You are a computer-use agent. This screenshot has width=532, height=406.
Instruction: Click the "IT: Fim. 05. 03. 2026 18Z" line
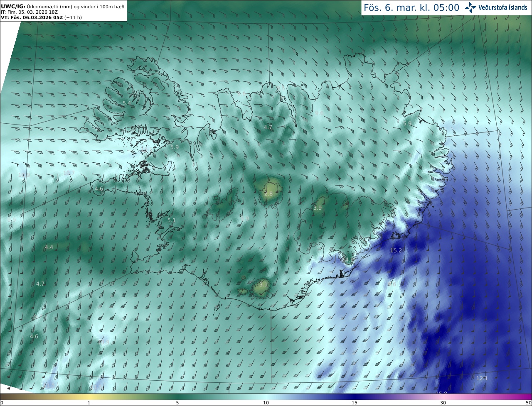(29, 12)
